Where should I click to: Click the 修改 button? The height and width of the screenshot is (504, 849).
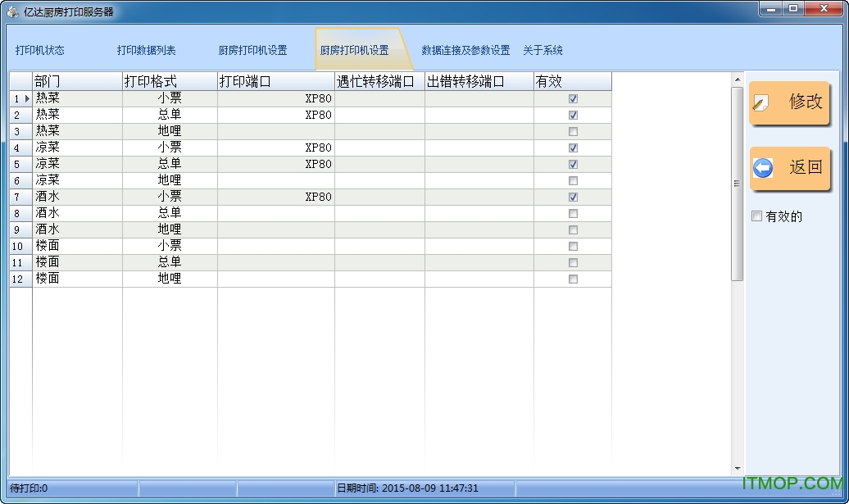(789, 103)
